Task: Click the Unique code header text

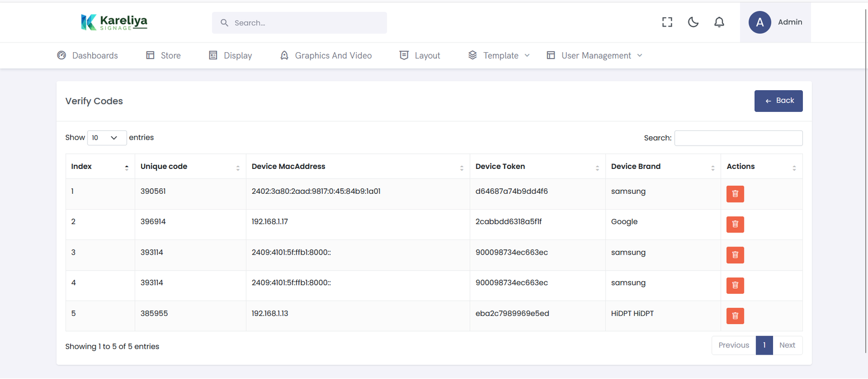Action: coord(164,167)
